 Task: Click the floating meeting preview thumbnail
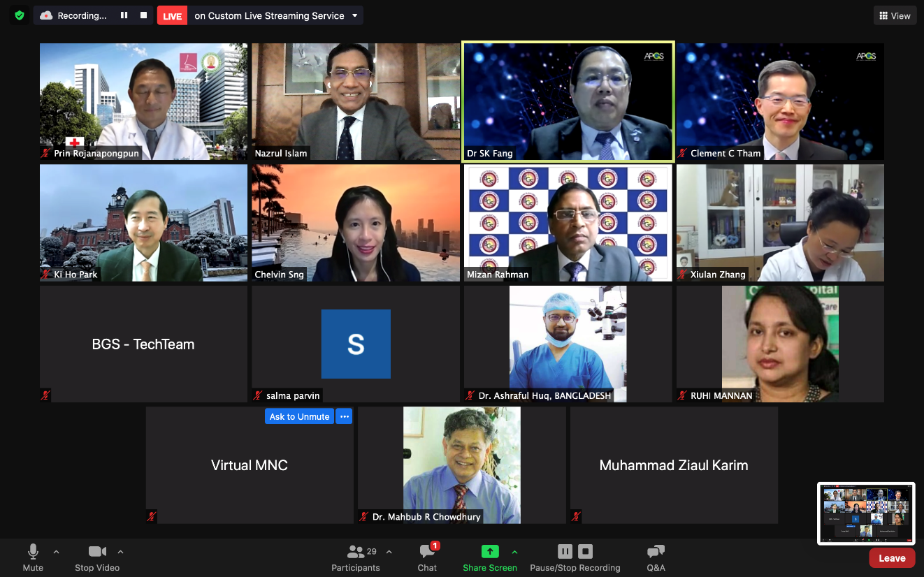coord(866,513)
